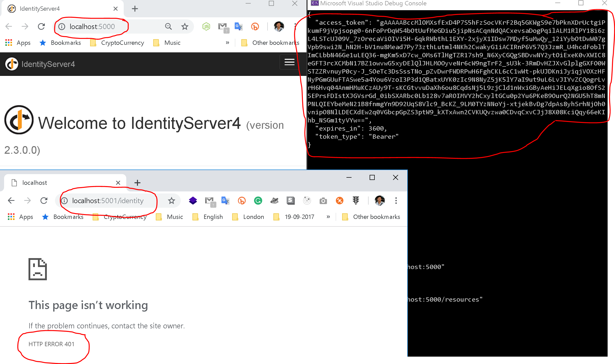Click the sneaker-shaped extension icon in the bottom browser
This screenshot has width=615, height=364.
[x=274, y=201]
